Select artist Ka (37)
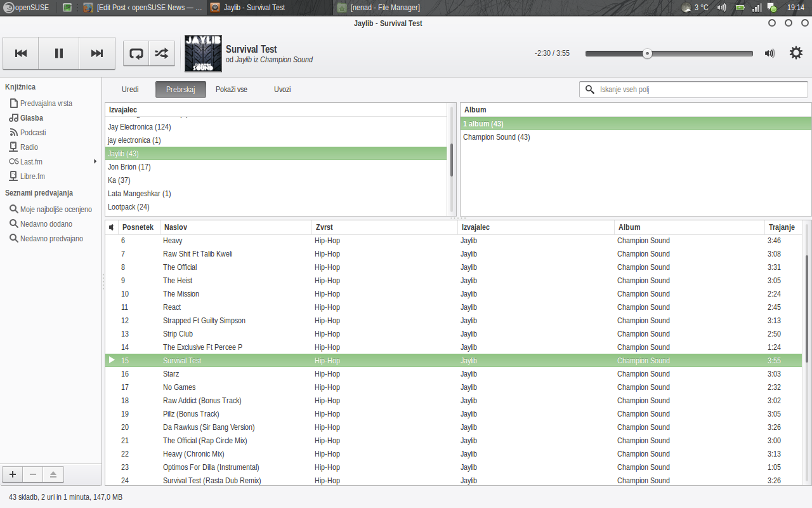Image resolution: width=812 pixels, height=508 pixels. [x=276, y=180]
